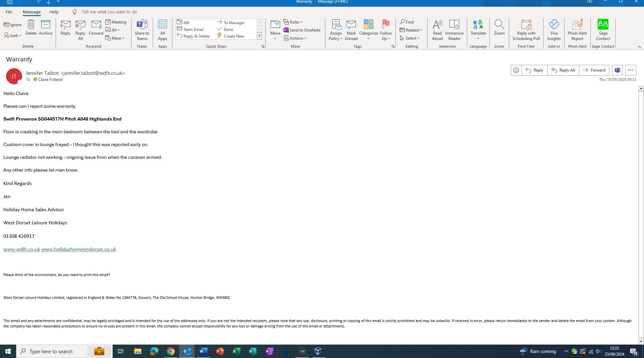Image resolution: width=644 pixels, height=358 pixels.
Task: Run the Done quick step
Action: (225, 29)
